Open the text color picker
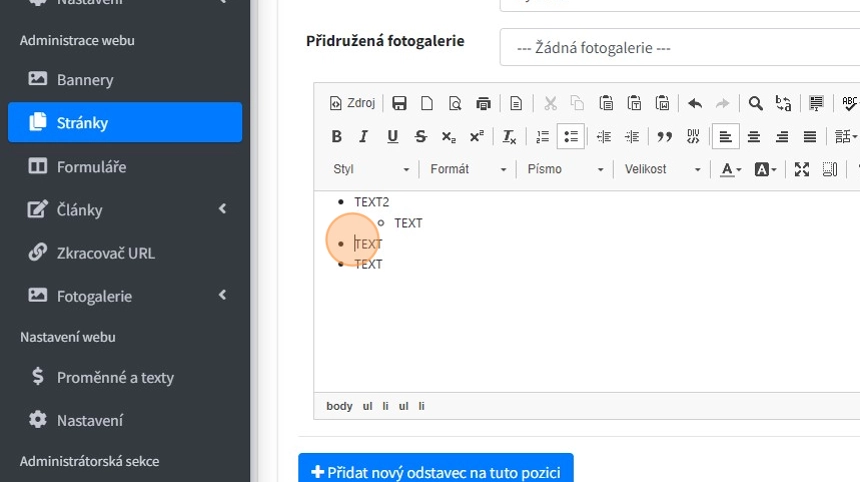Viewport: 860px width, 482px height. pyautogui.click(x=731, y=170)
